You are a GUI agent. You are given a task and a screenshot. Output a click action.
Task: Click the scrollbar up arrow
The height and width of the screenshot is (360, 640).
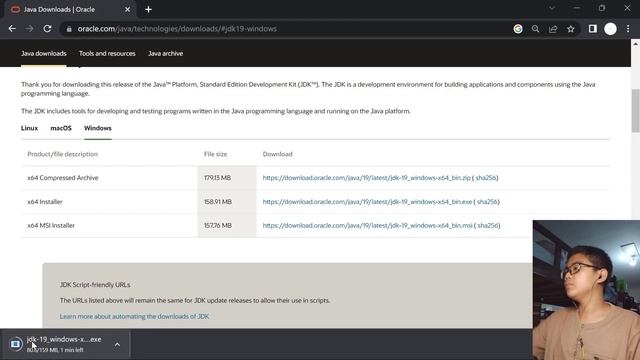pos(636,43)
